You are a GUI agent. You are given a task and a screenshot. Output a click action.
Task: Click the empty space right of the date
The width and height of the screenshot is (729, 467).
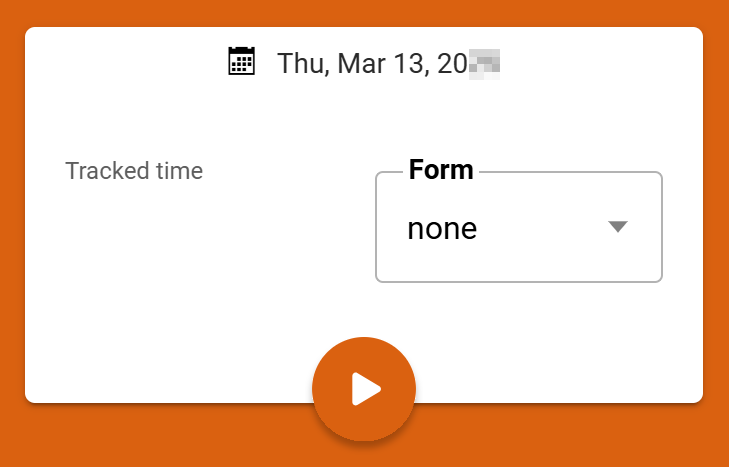(600, 63)
